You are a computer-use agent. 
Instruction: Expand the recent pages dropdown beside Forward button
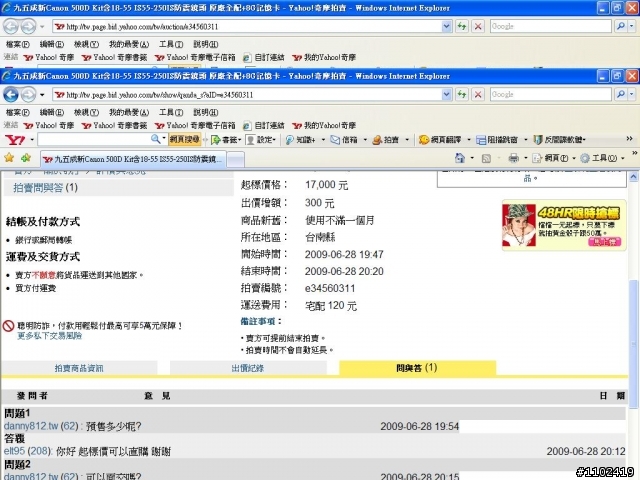(42, 95)
